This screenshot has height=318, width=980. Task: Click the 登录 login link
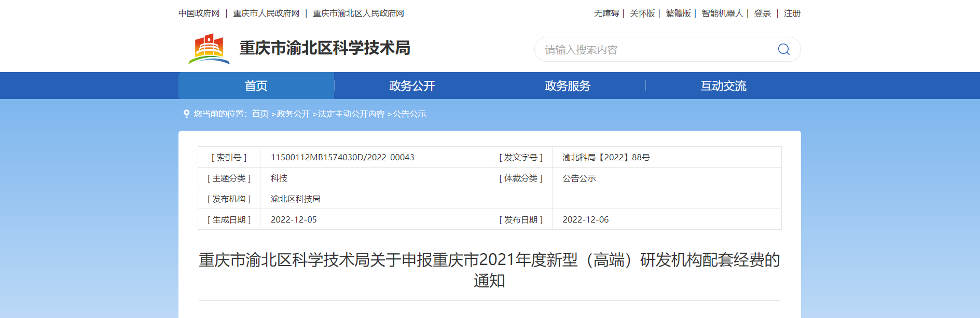[x=762, y=13]
